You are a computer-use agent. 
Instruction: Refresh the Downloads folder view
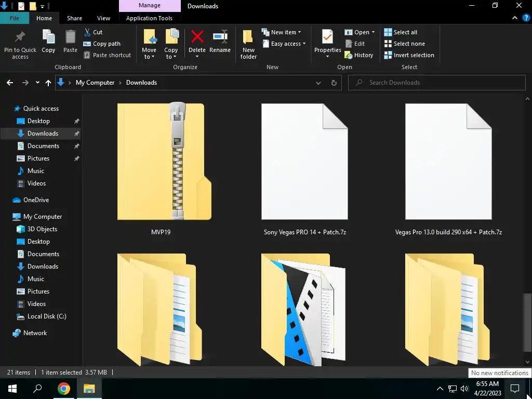click(x=334, y=83)
